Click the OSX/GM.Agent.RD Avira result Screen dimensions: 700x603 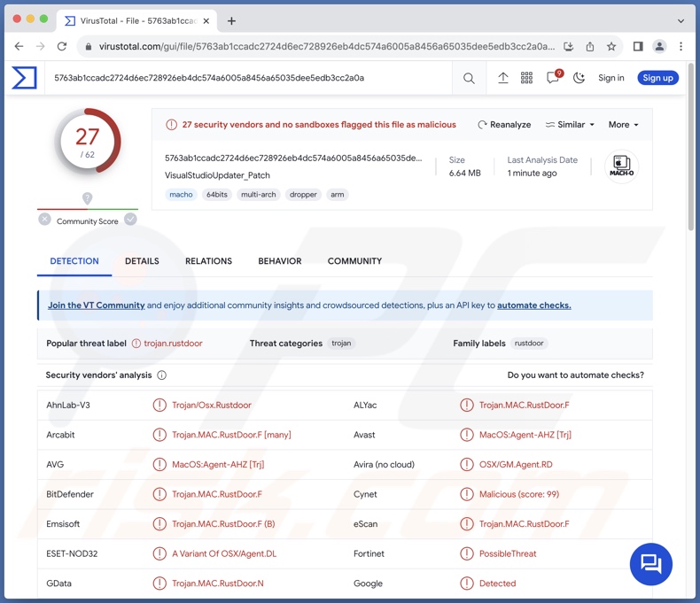coord(516,465)
